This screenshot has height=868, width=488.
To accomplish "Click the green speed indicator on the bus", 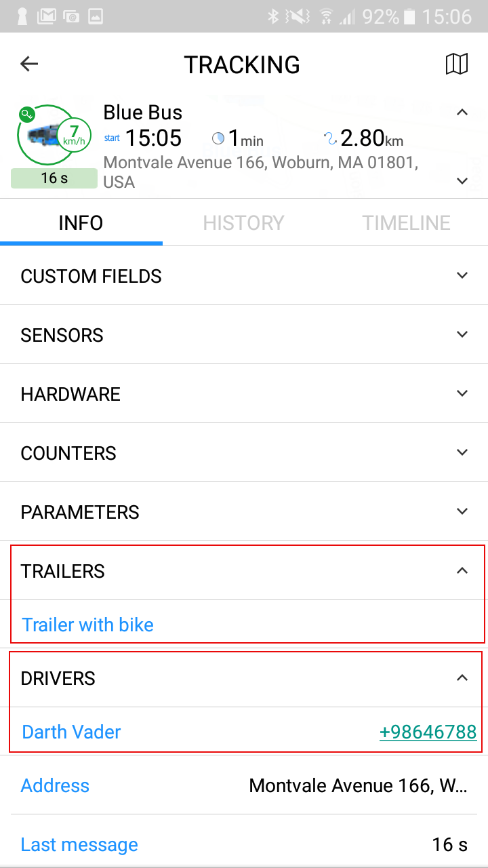I will coord(73,132).
